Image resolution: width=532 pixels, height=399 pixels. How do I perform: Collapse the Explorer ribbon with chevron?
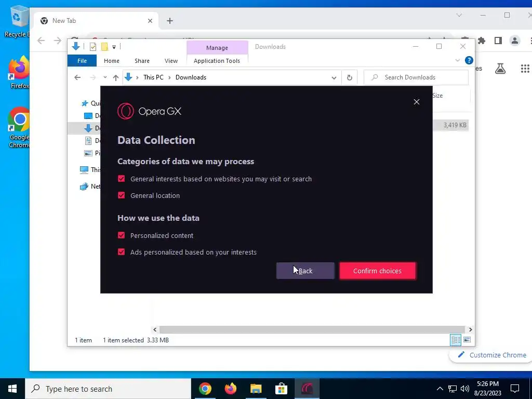coord(457,60)
